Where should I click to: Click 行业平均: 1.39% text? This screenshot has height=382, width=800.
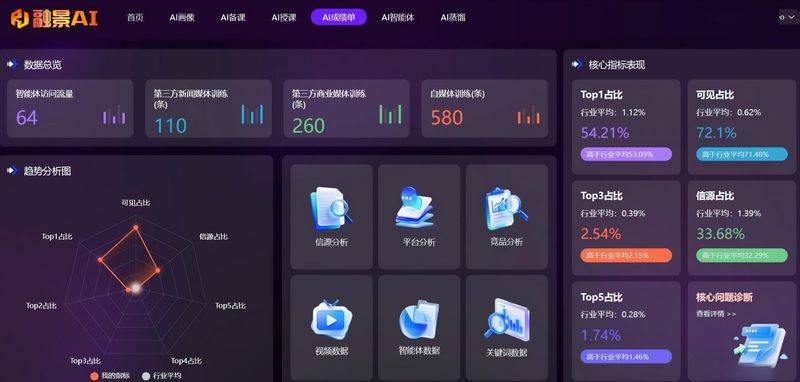[729, 213]
